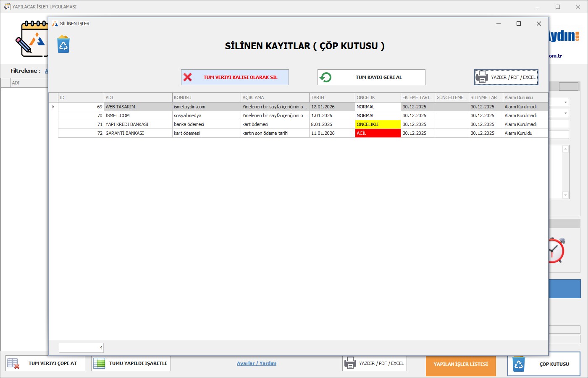Select row indicator arrow for WEB TASARIM
Screen dimensions: 588x378
point(53,107)
